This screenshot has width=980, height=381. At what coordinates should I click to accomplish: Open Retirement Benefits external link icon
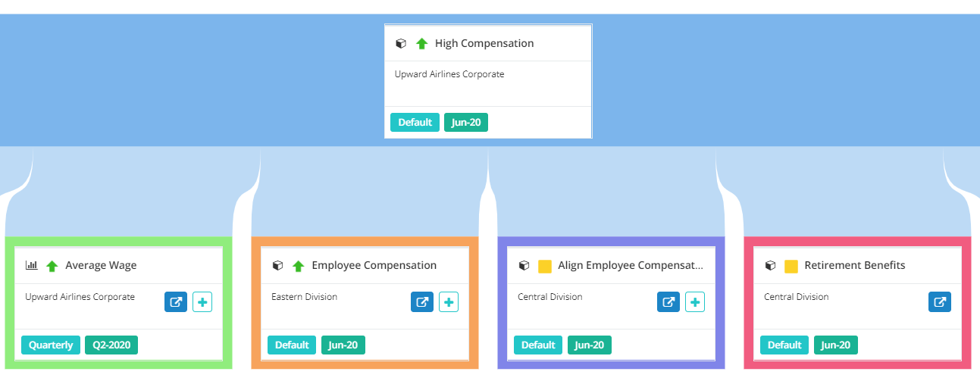click(940, 301)
